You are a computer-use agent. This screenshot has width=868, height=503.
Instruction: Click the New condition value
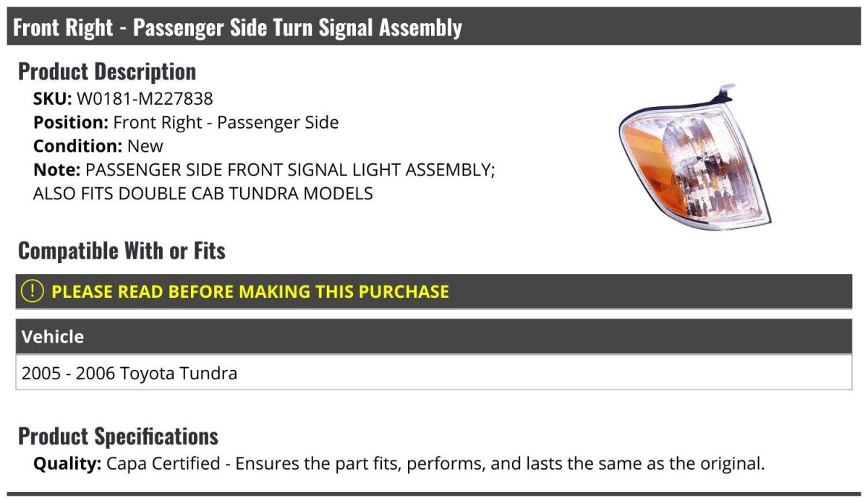point(145,145)
